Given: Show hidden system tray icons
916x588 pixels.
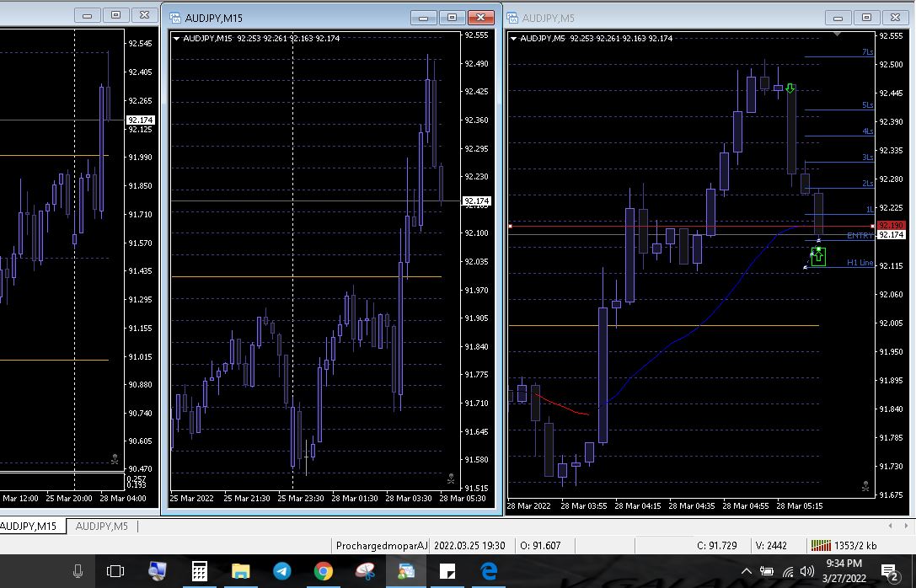Looking at the screenshot, I should click(x=746, y=571).
